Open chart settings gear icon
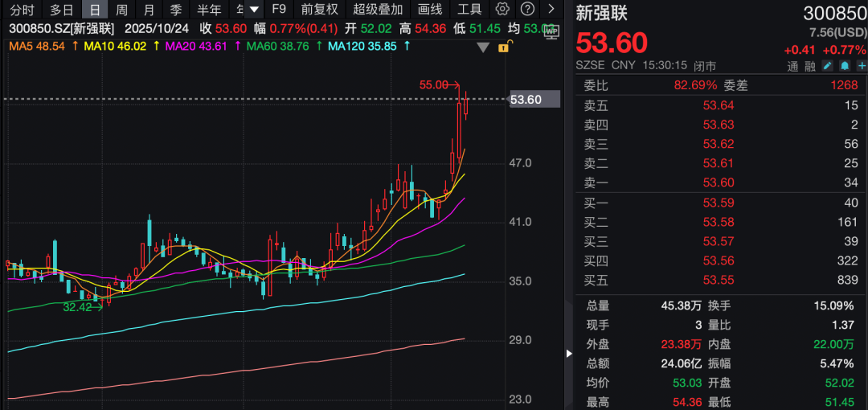Image resolution: width=868 pixels, height=410 pixels. pos(502,9)
